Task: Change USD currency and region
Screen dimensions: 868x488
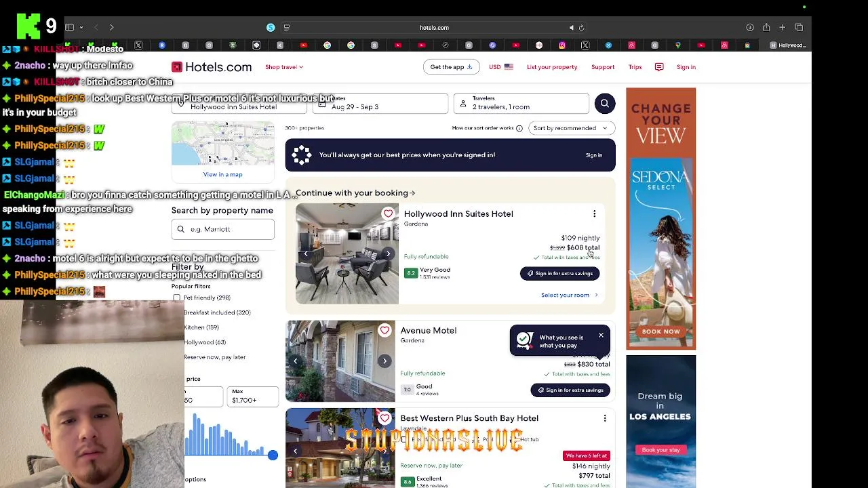Action: point(501,67)
